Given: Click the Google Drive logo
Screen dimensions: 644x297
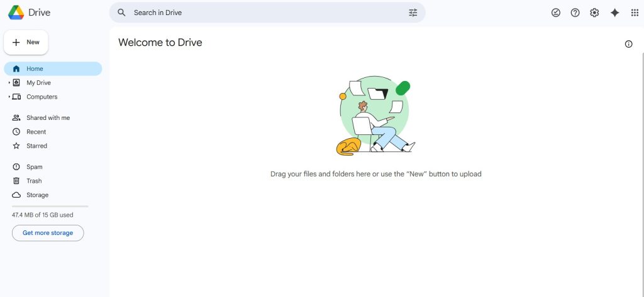Looking at the screenshot, I should (x=16, y=13).
